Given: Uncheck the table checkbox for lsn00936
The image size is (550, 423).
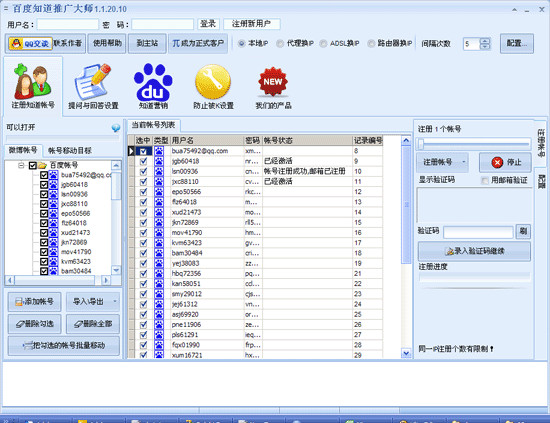Looking at the screenshot, I should (143, 172).
